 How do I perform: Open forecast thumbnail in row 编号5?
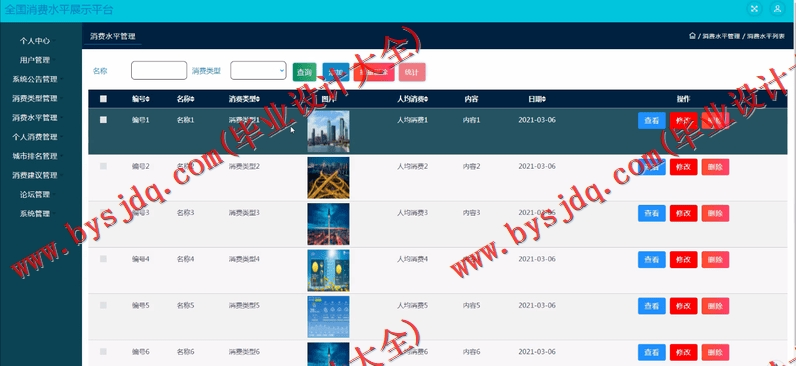point(328,317)
